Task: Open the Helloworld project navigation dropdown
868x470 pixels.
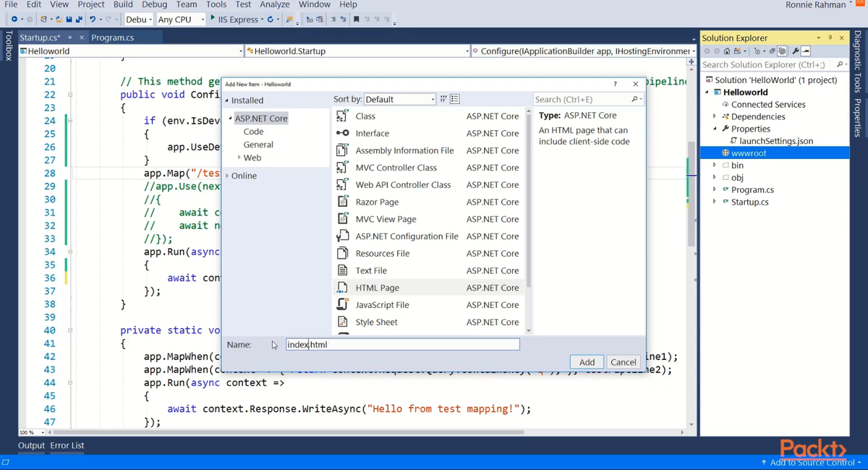Action: (132, 51)
